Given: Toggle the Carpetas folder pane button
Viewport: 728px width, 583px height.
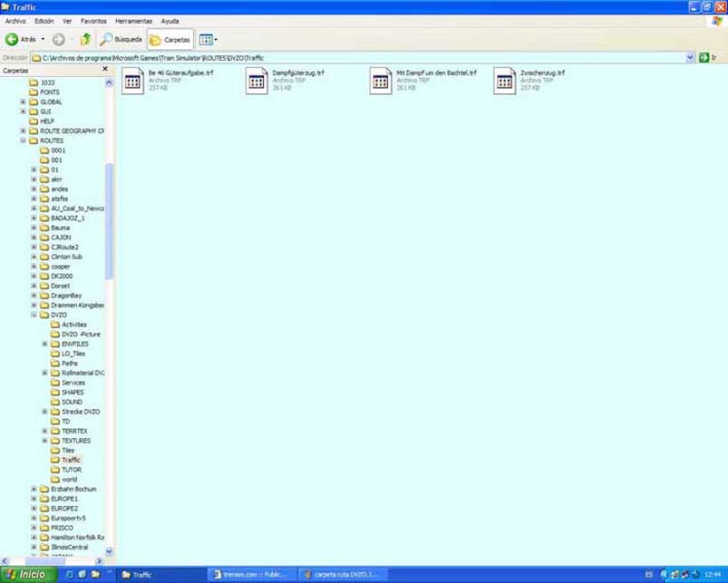Looking at the screenshot, I should tap(170, 40).
